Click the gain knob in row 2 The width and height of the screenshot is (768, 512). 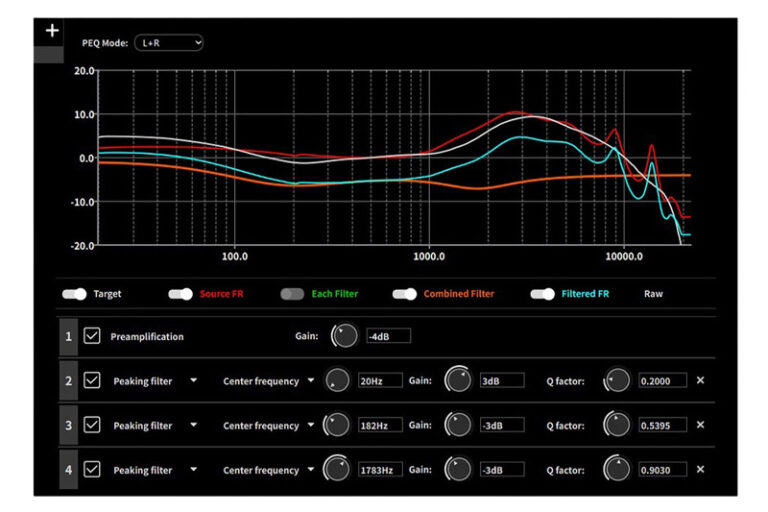click(458, 381)
